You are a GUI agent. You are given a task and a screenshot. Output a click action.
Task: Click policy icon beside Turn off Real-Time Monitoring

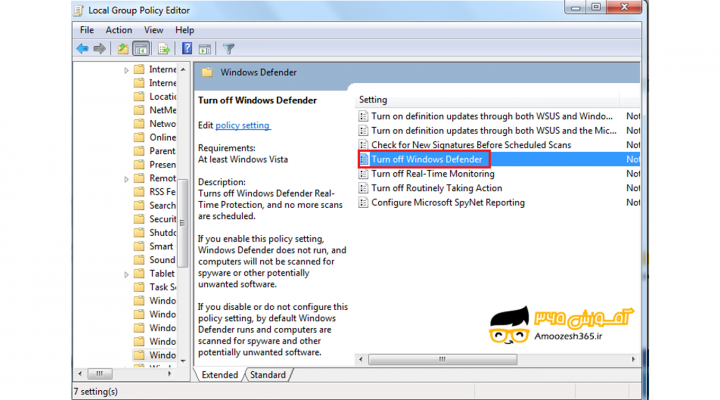pyautogui.click(x=363, y=174)
